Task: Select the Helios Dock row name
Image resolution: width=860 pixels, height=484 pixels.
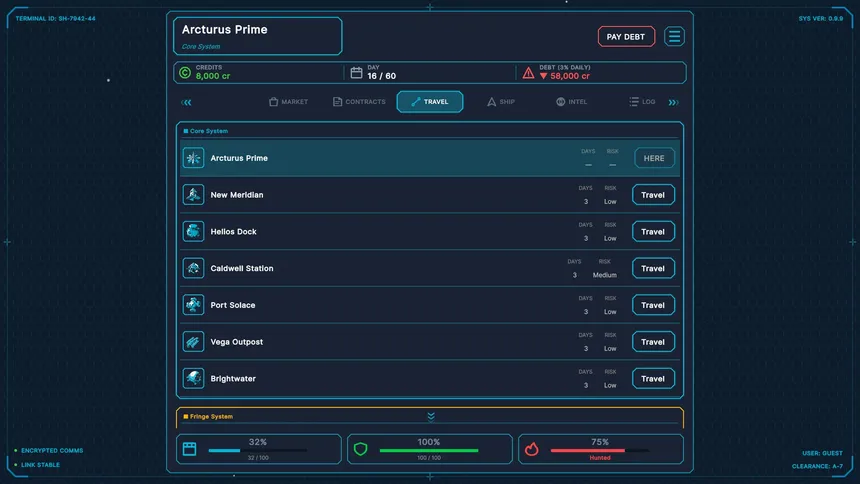Action: [234, 232]
